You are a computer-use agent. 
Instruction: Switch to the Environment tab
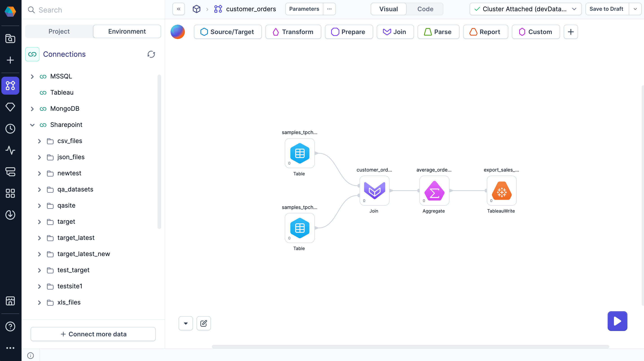pos(127,31)
